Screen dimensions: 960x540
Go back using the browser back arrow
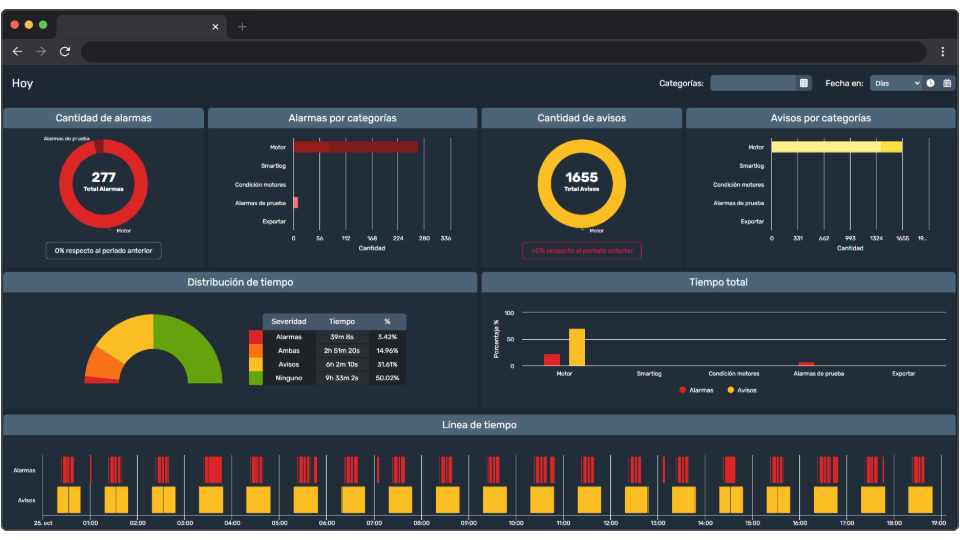[17, 51]
